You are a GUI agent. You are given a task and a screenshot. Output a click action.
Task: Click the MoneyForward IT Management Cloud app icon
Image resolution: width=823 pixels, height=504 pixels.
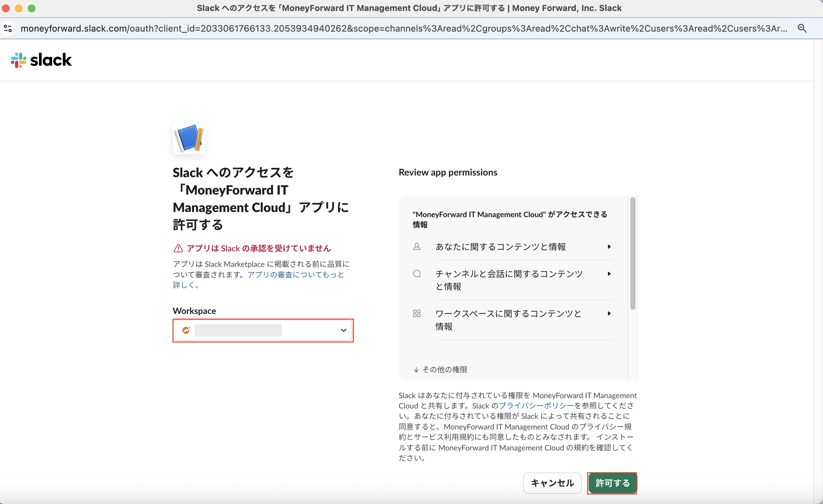tap(189, 137)
